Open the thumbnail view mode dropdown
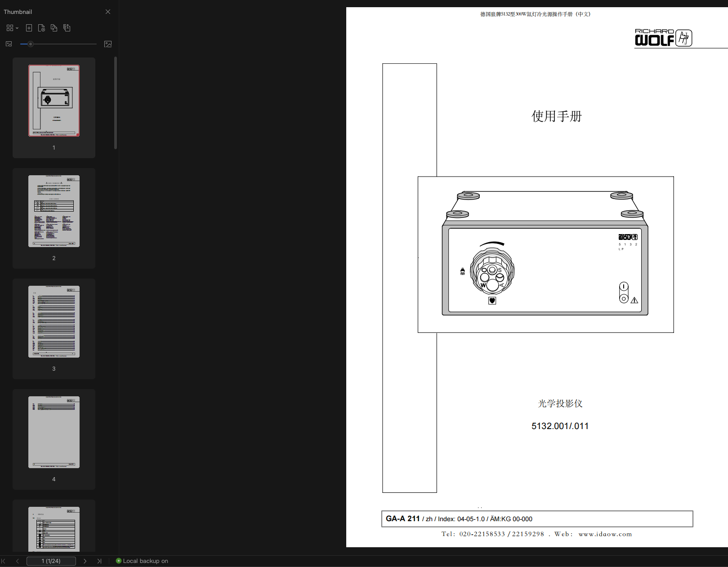The width and height of the screenshot is (728, 567). coord(12,28)
